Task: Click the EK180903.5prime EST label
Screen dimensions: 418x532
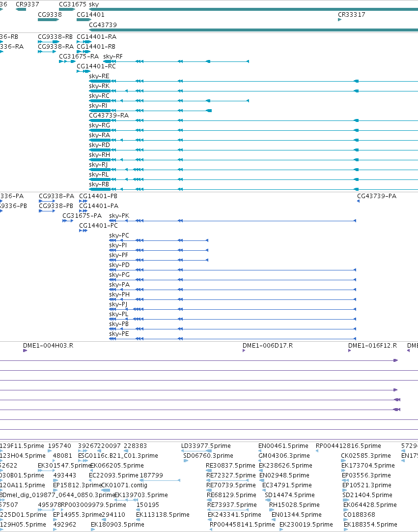Action: [117, 524]
